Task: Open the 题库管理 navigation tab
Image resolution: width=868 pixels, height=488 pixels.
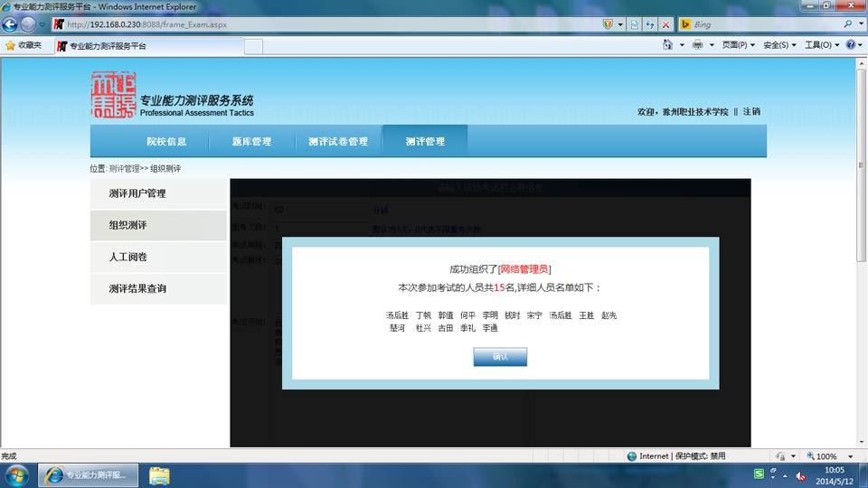Action: (x=252, y=142)
